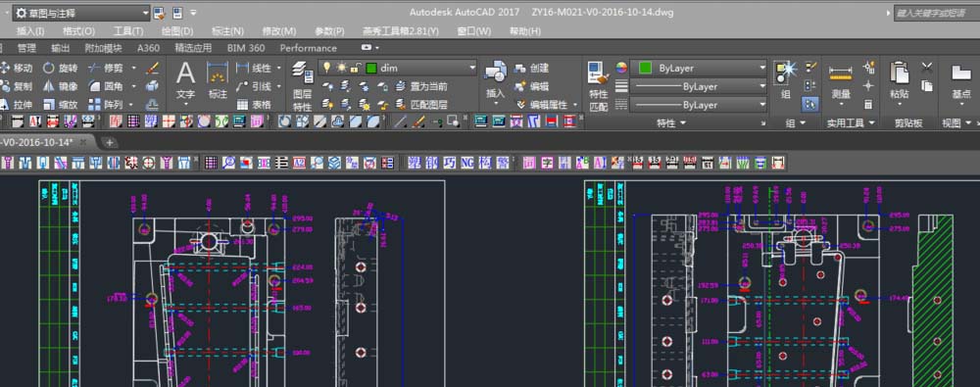Select the 移动 (Move) tool
Viewport: 980px width, 387px height.
(x=17, y=69)
